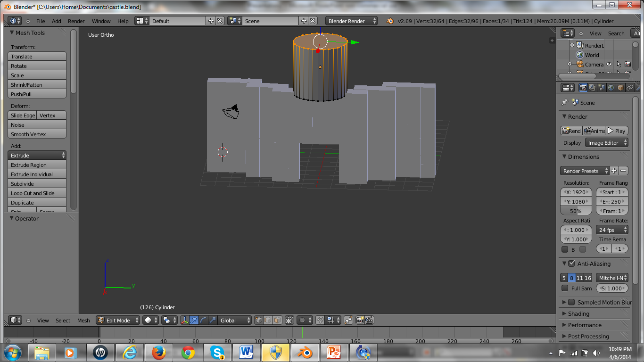Click the Extrude Region button

[37, 165]
